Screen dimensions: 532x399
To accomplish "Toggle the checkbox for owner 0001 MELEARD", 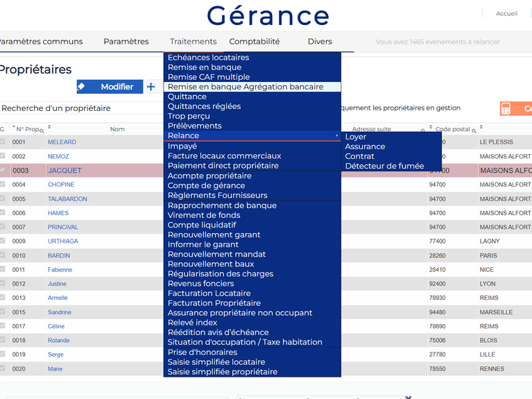I will [x=3, y=142].
